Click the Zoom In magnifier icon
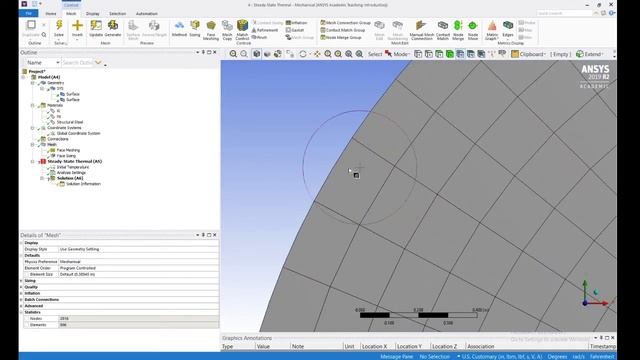The height and width of the screenshot is (360, 640). click(x=233, y=54)
